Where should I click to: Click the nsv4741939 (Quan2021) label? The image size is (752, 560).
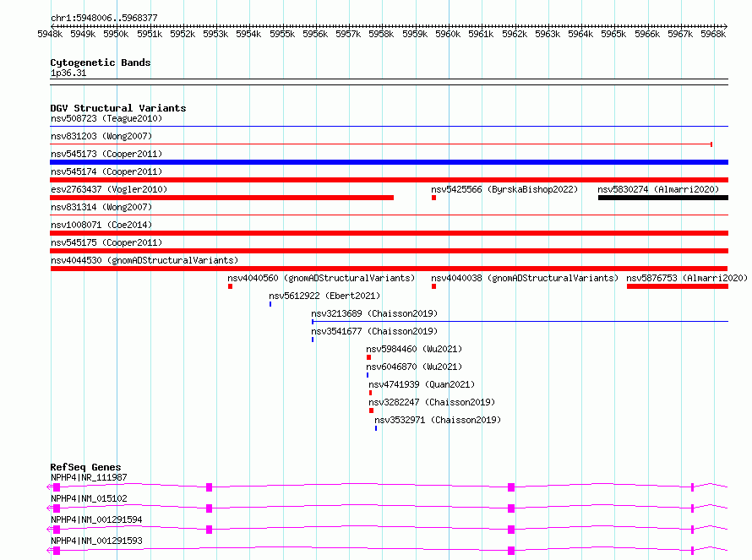422,384
